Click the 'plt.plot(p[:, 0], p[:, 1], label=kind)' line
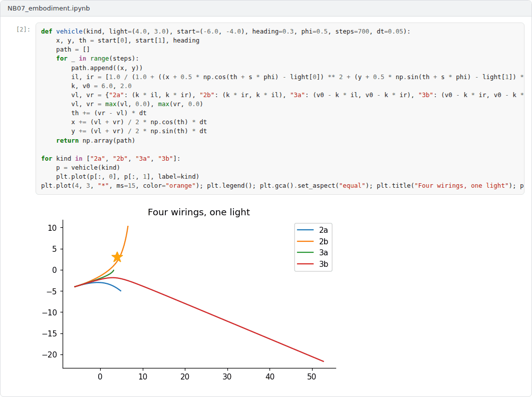 pos(128,177)
